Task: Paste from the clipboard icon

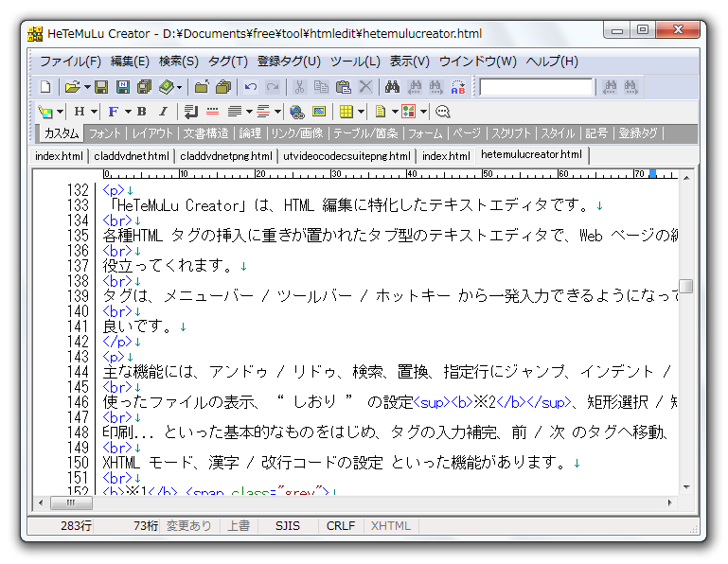Action: pyautogui.click(x=343, y=87)
